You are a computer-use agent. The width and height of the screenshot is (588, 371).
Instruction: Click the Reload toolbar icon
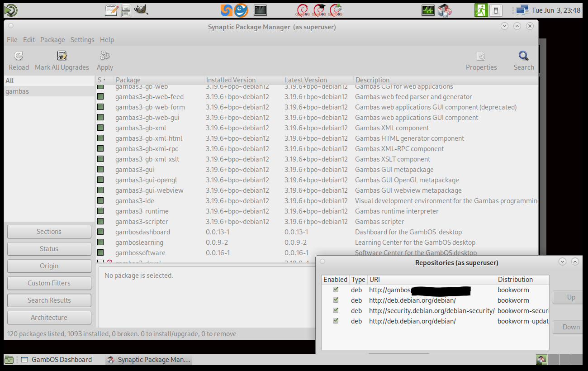coord(19,56)
